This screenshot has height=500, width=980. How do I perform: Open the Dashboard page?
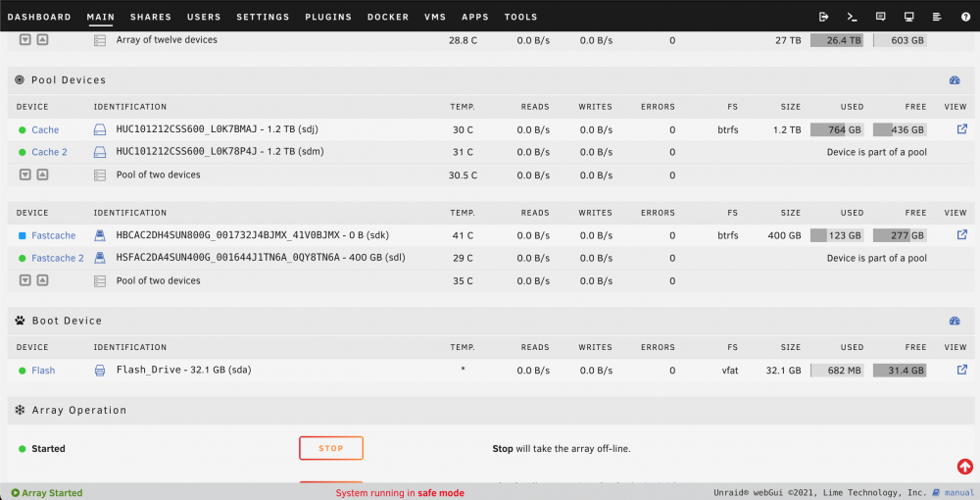39,17
